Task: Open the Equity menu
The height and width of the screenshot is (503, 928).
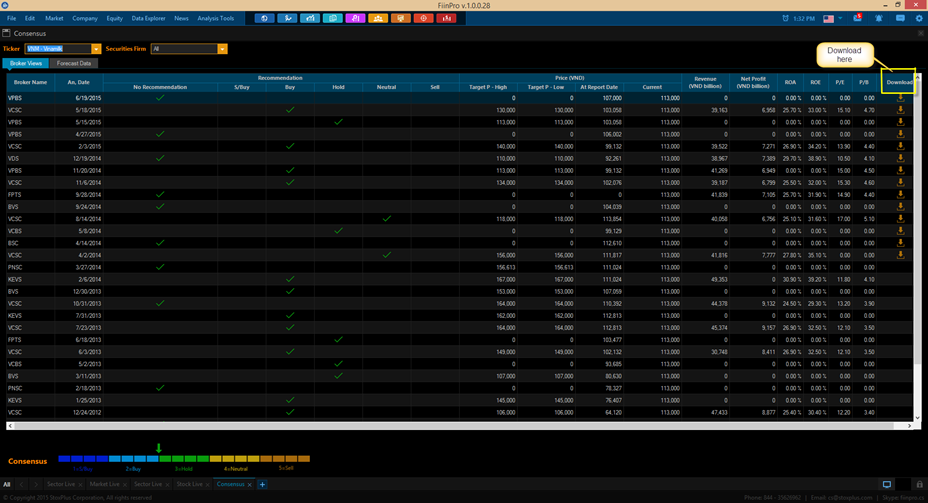Action: pos(114,18)
